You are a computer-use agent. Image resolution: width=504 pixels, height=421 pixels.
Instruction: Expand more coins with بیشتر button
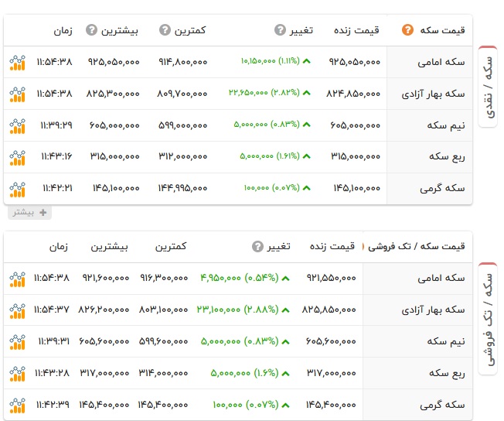(29, 212)
